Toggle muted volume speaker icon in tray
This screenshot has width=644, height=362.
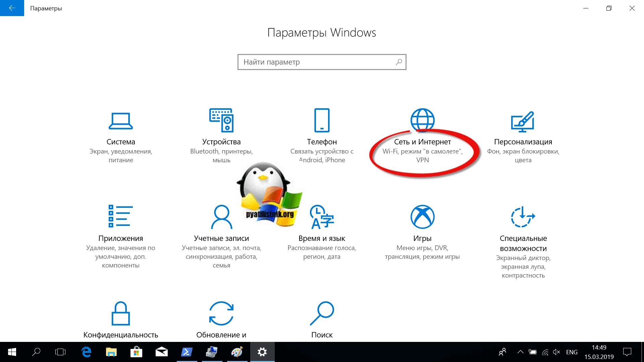tap(556, 352)
